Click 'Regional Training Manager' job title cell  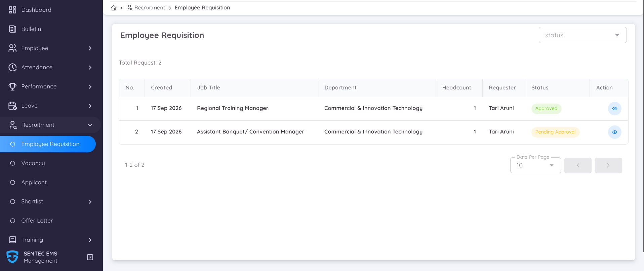(x=233, y=108)
